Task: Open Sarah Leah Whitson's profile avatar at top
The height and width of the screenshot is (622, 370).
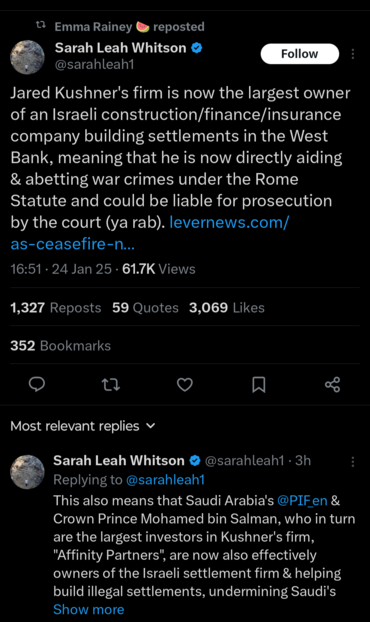Action: click(27, 57)
